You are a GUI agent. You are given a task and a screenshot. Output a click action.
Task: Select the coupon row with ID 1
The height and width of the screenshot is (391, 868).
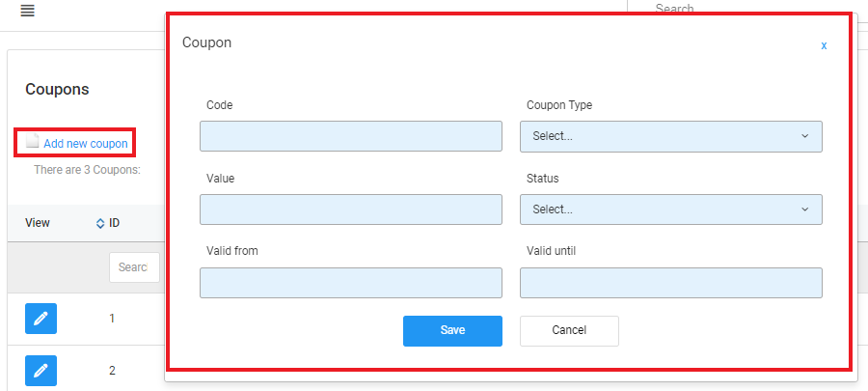(112, 318)
